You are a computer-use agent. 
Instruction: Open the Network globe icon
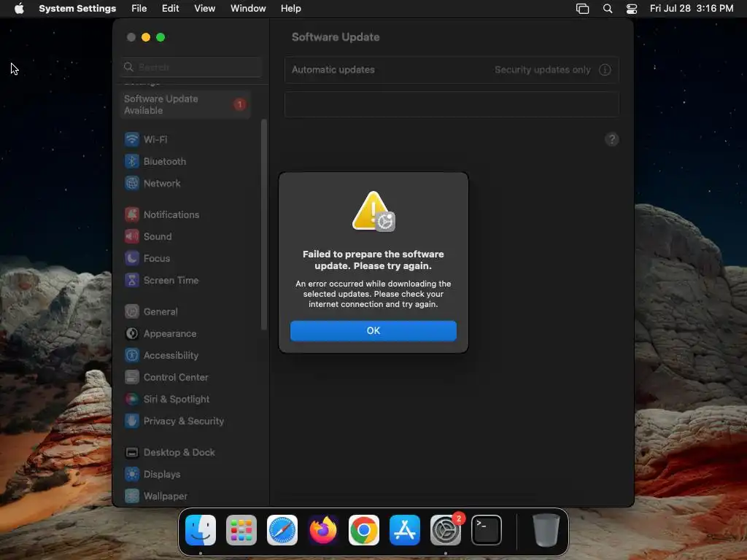coord(132,183)
